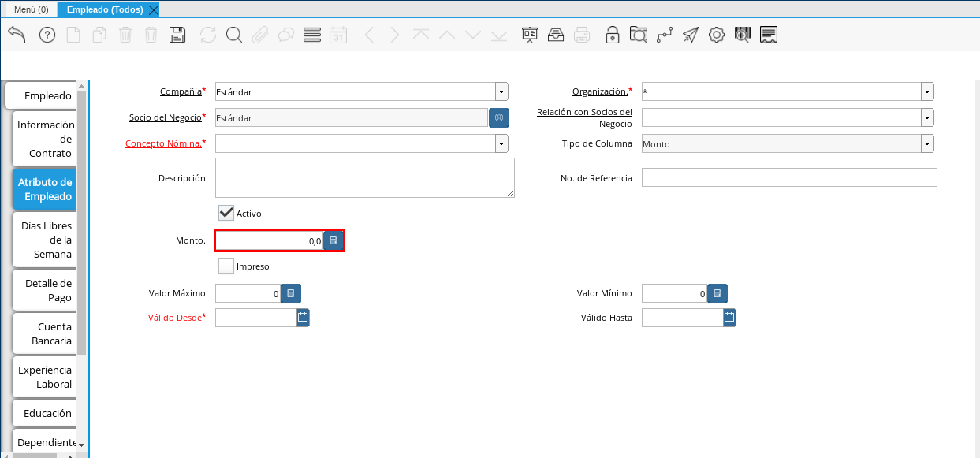Click the copy record icon
This screenshot has width=980, height=458.
[99, 35]
